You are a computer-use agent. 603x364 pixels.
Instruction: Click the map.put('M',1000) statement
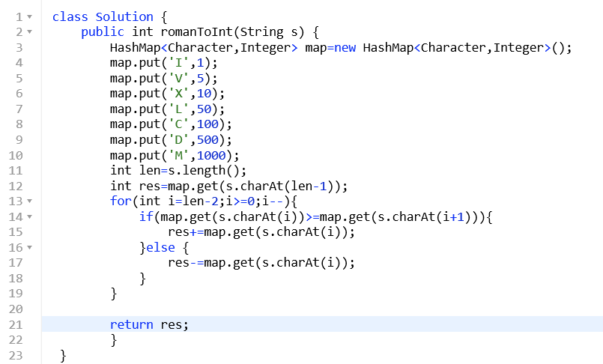175,155
